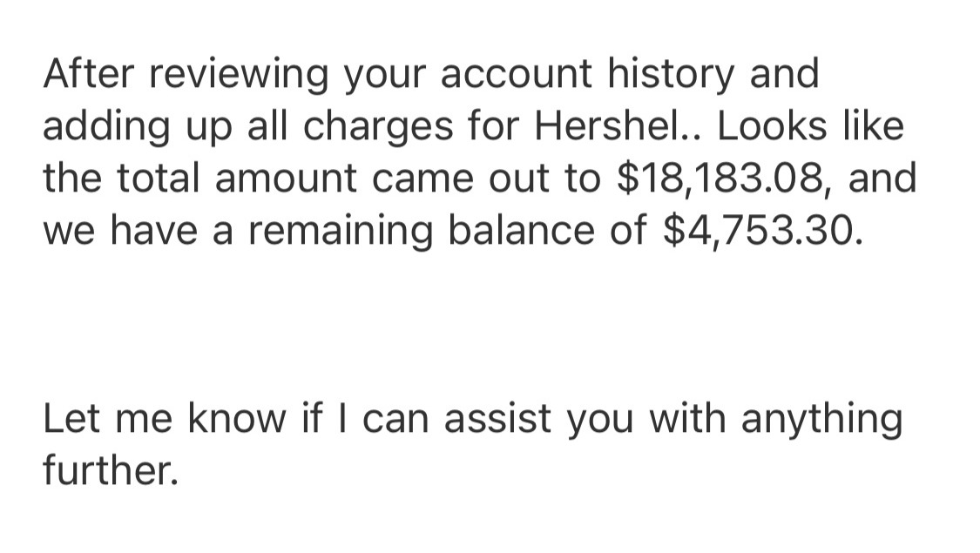Click the remaining balance $4,753.30
This screenshot has width=980, height=553.
(x=762, y=231)
